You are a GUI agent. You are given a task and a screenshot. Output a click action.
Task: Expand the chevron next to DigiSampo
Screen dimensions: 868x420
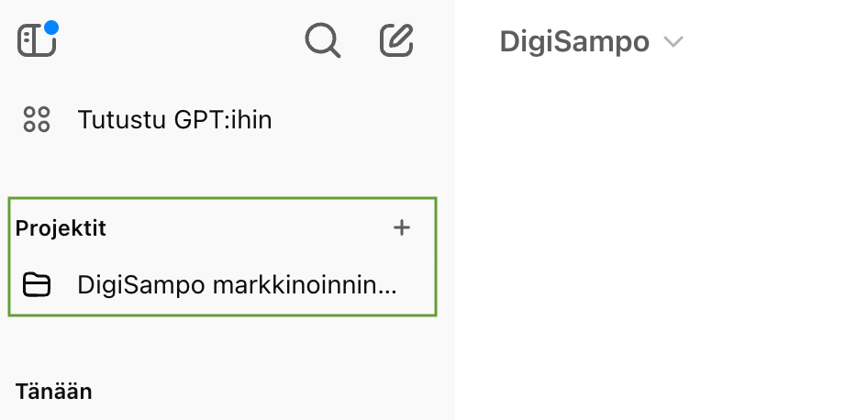674,42
